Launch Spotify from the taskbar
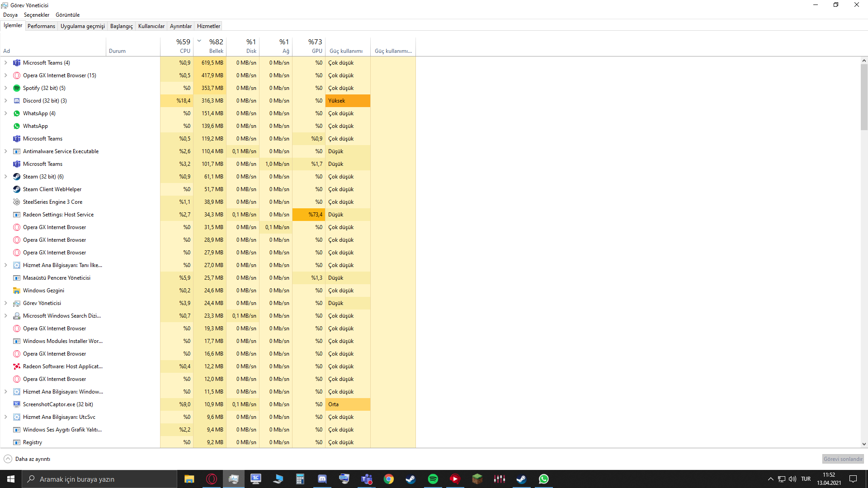This screenshot has height=488, width=868. pyautogui.click(x=433, y=479)
